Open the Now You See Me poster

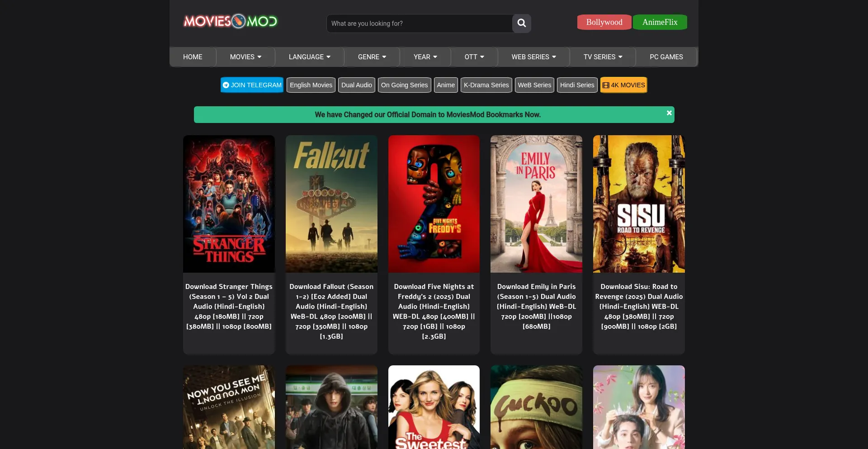229,407
